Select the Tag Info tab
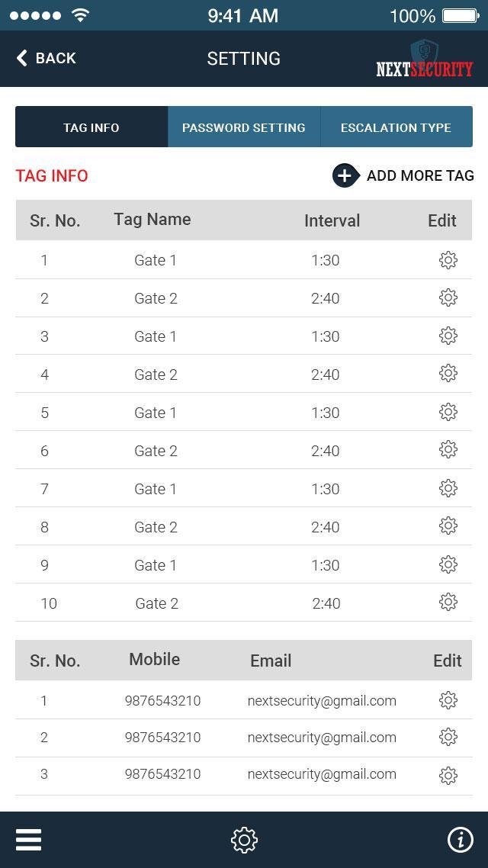Screen dimensions: 488x868 point(91,127)
